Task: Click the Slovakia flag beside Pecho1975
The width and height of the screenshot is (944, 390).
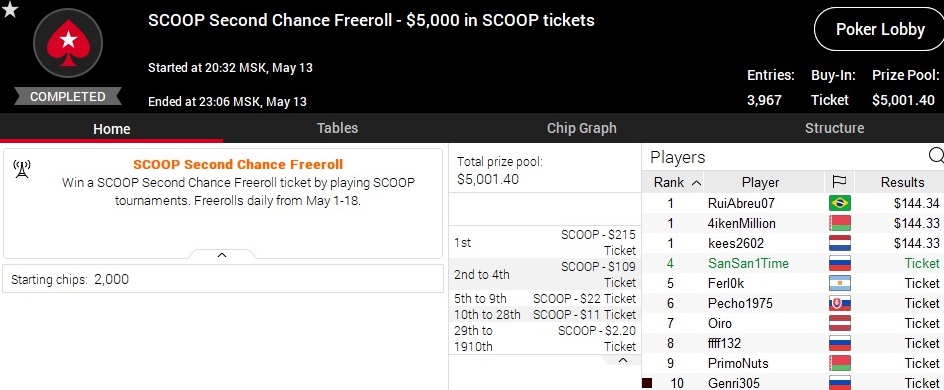Action: 840,303
